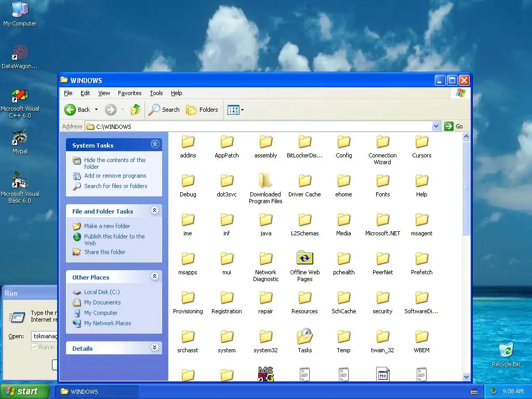Expand the Address bar dropdown
The height and width of the screenshot is (399, 532).
(x=436, y=127)
